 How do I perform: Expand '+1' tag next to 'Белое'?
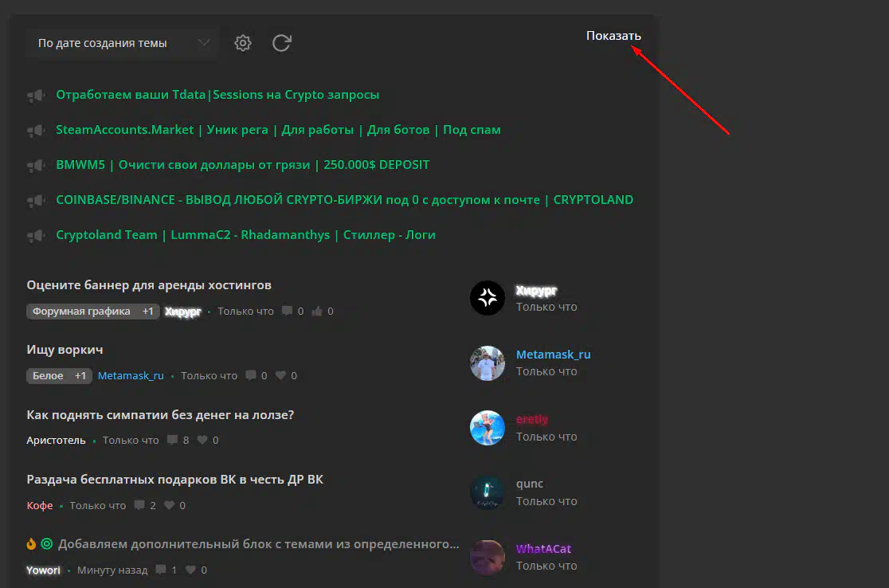[80, 375]
